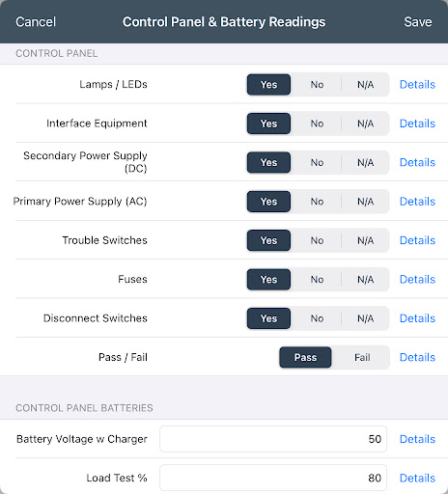Open Details for Battery Voltage w Charger
The height and width of the screenshot is (494, 448).
click(417, 439)
